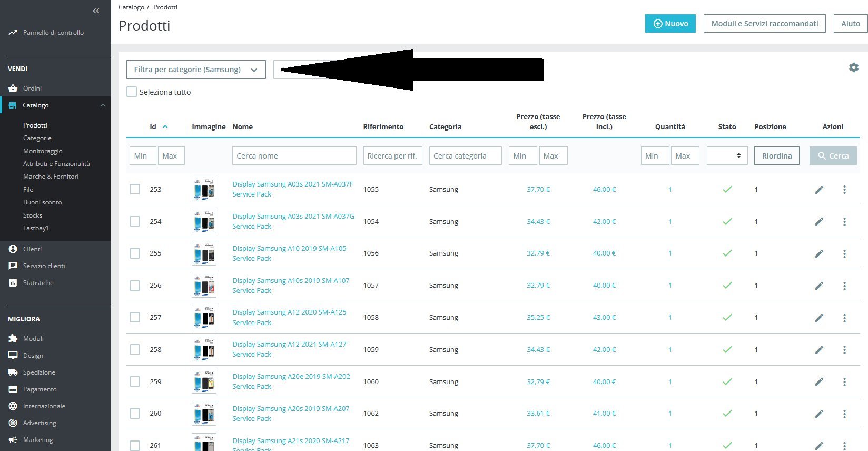The height and width of the screenshot is (451, 868).
Task: Open Marche & Fornitori submenu item
Action: click(x=51, y=177)
